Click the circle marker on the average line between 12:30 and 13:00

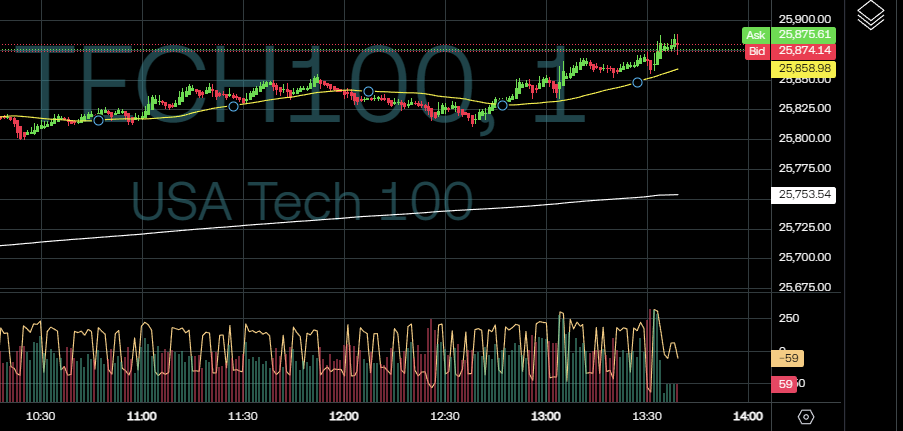pos(502,105)
